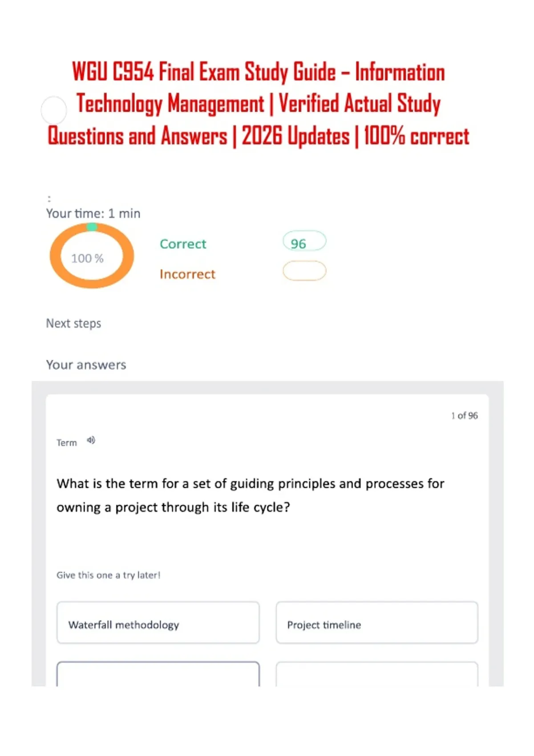Viewport: 534px width, 756px height.
Task: Click the red WGU C954 Final Exam title
Action: point(259,104)
